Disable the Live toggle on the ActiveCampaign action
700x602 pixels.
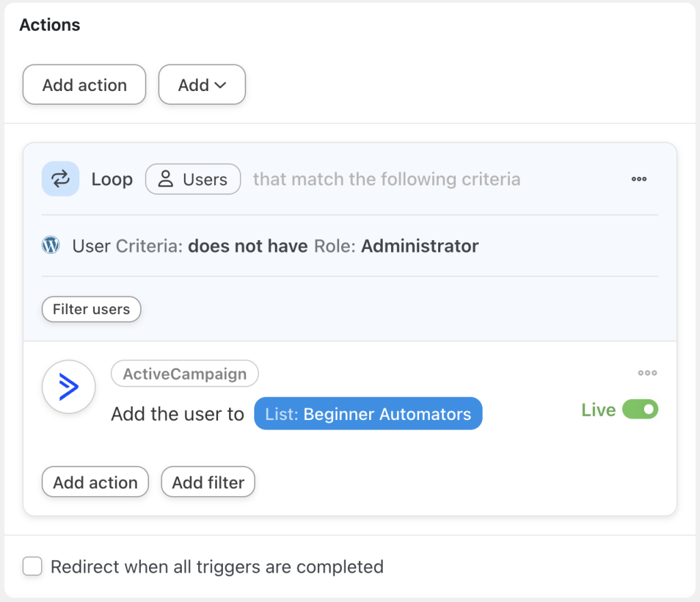click(639, 409)
